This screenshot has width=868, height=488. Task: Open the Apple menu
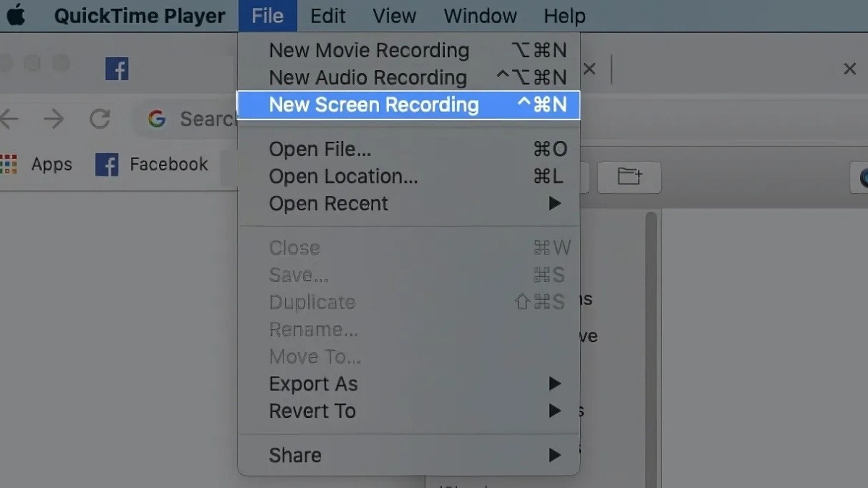[x=16, y=16]
